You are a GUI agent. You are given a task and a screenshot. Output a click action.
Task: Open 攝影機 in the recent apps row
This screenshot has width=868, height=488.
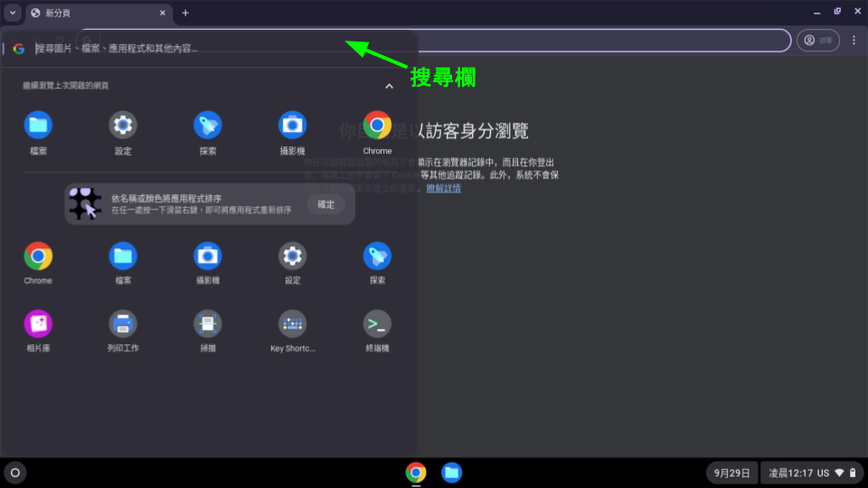292,126
